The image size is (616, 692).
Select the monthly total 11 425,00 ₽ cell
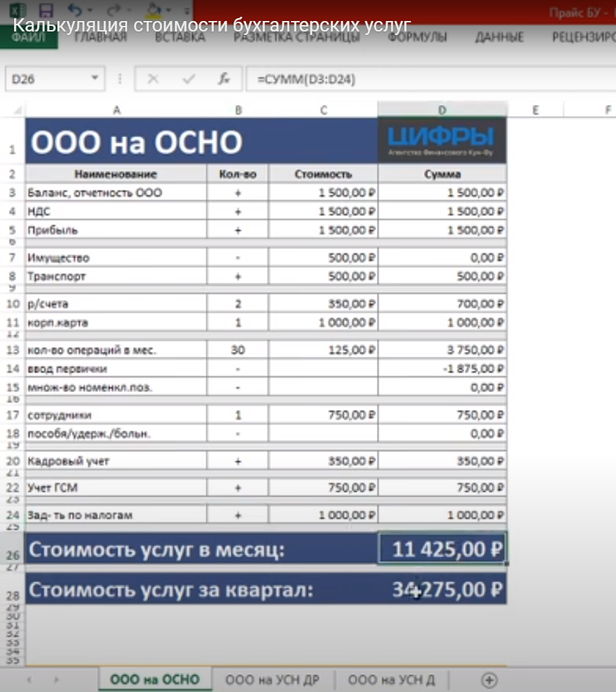(x=443, y=549)
